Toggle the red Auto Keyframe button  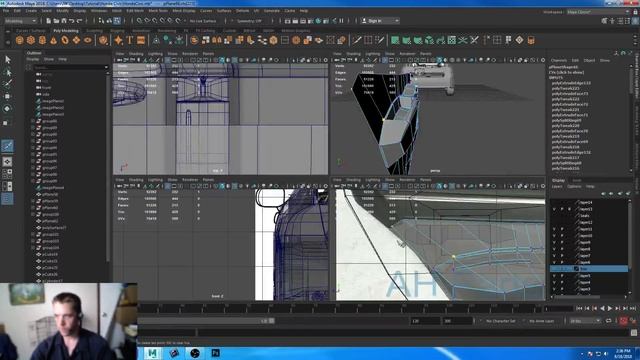click(623, 321)
